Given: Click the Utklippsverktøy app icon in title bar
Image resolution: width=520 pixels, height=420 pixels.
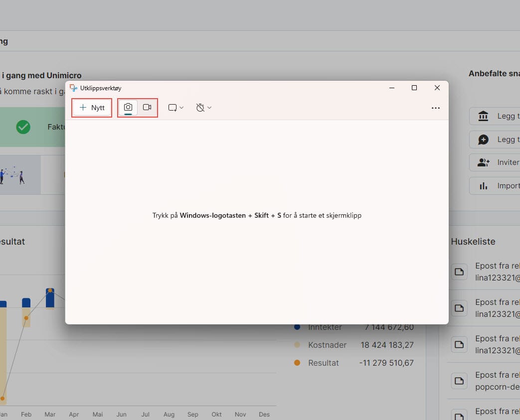Looking at the screenshot, I should coord(74,88).
